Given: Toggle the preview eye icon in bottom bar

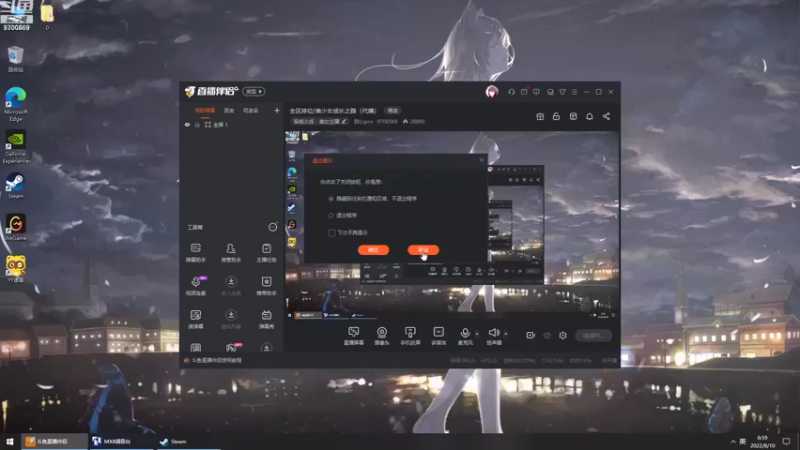Looking at the screenshot, I should [x=547, y=335].
